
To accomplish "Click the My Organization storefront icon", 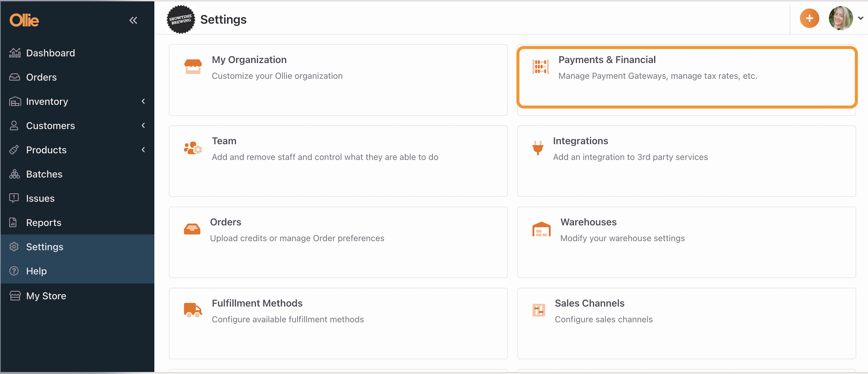I will [x=193, y=66].
